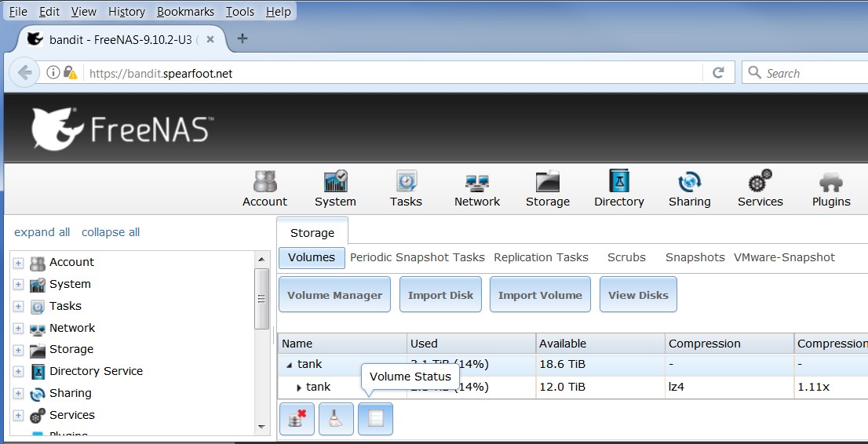Viewport: 868px width, 444px height.
Task: Open the Edit menu
Action: (49, 12)
